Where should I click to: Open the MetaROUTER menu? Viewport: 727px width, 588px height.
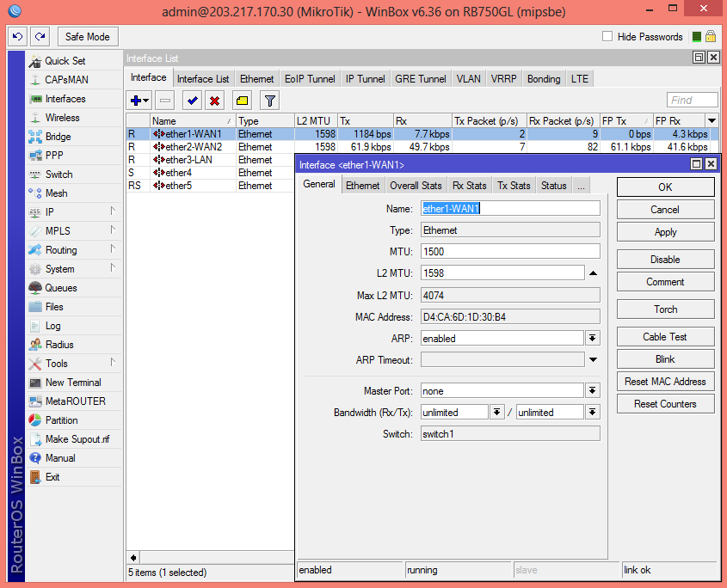click(x=75, y=401)
